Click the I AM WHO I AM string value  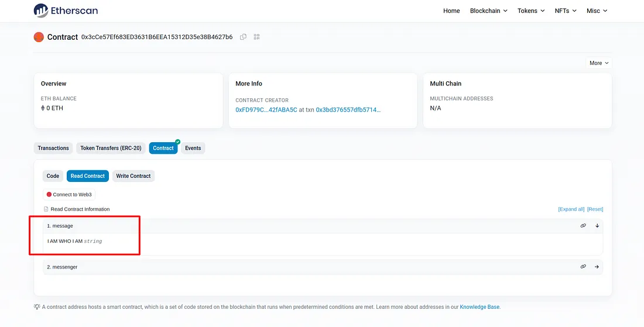coord(66,241)
